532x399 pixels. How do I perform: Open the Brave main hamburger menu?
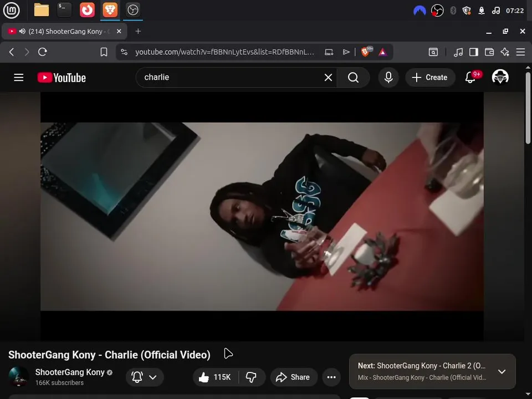(520, 52)
